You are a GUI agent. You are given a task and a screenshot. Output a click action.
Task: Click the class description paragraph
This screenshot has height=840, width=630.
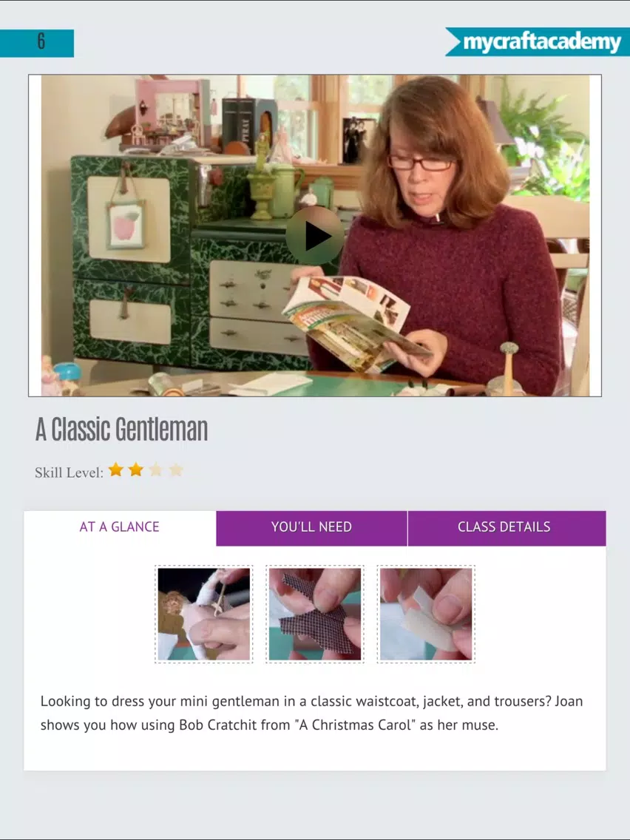coord(311,713)
